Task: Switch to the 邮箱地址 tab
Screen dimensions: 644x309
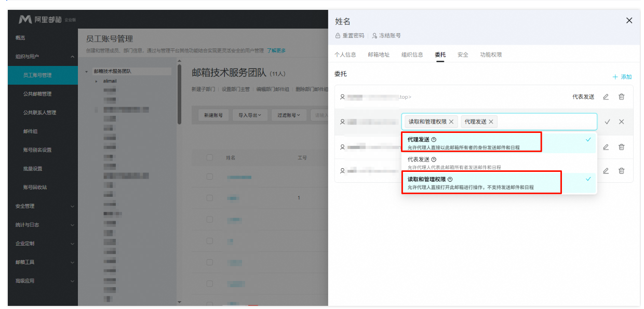Action: 379,55
